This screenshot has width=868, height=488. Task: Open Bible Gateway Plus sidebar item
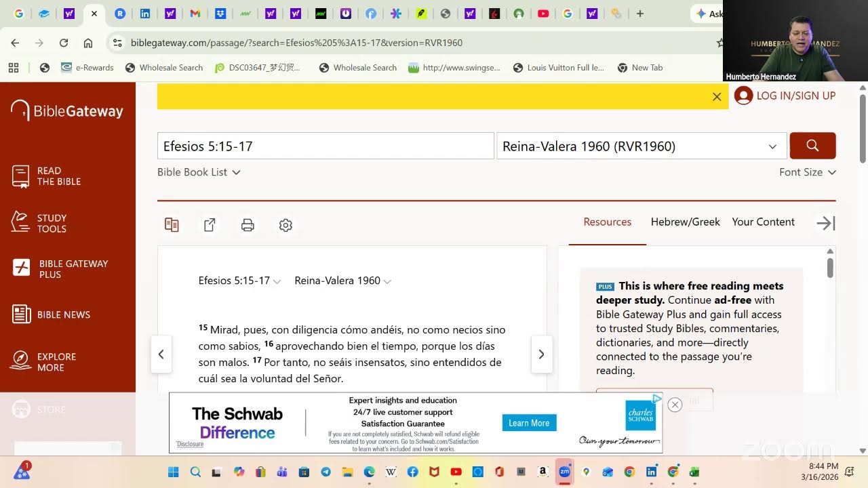coord(60,269)
